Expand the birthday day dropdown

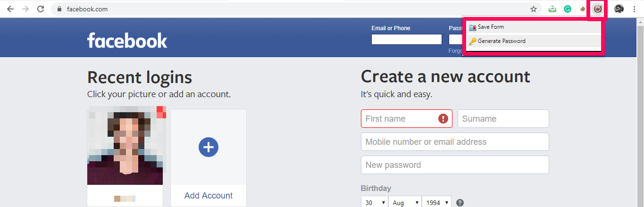coord(374,202)
